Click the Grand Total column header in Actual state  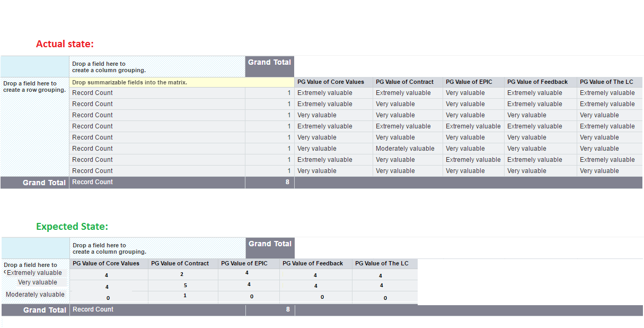coord(269,66)
